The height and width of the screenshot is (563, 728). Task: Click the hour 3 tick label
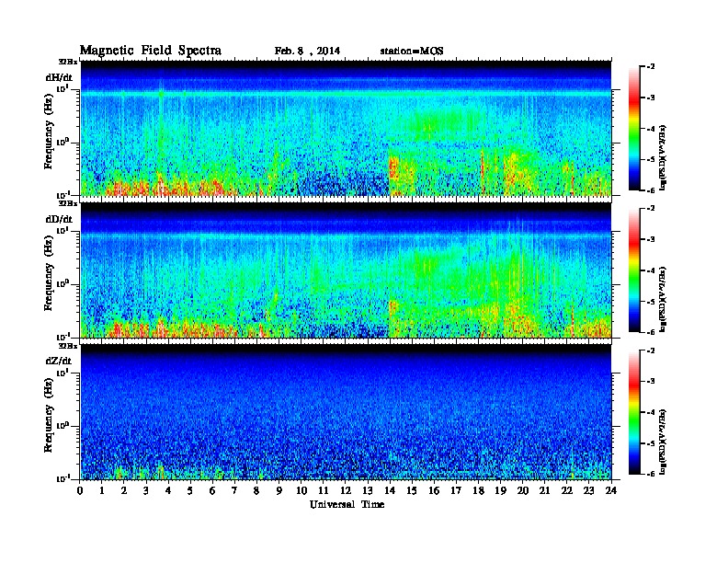click(x=146, y=490)
